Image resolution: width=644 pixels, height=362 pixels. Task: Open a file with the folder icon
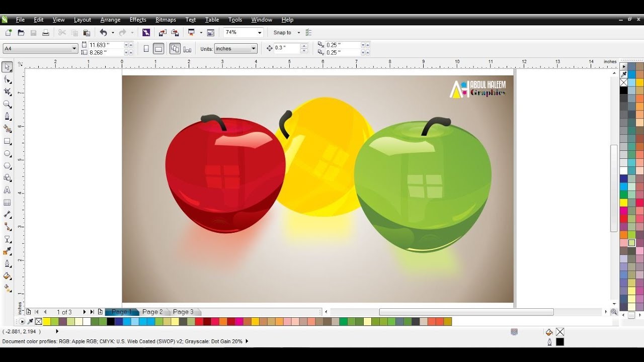[21, 33]
